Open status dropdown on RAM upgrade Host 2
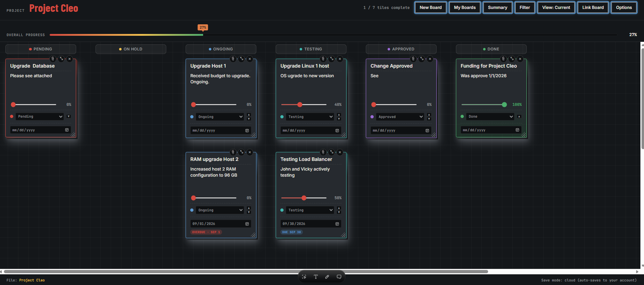 coord(220,210)
